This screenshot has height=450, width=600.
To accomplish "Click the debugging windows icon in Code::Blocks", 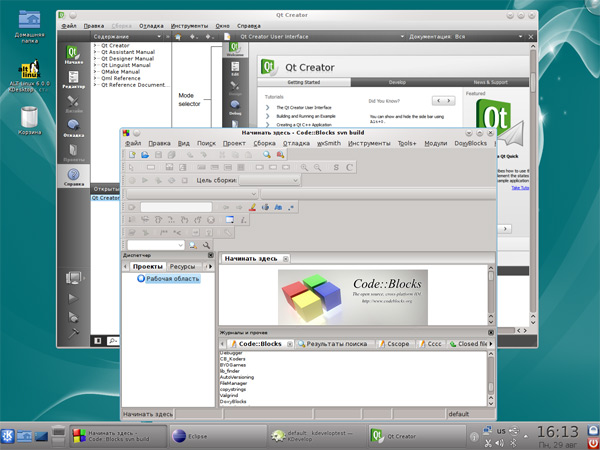I will [x=229, y=220].
